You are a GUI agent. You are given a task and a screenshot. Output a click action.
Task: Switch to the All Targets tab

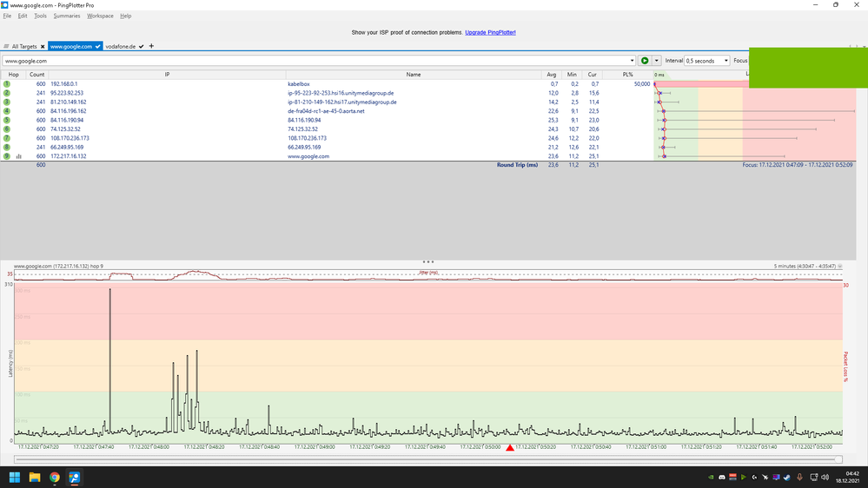point(23,47)
